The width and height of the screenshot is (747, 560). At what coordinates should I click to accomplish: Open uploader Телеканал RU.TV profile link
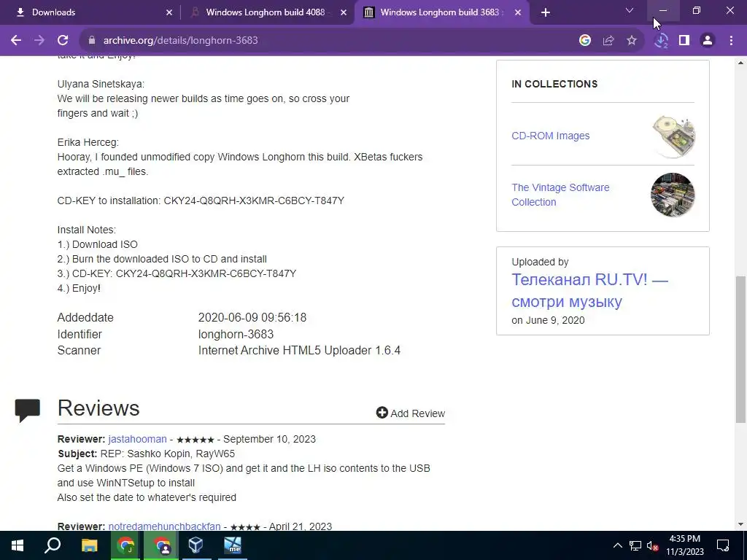click(x=589, y=290)
